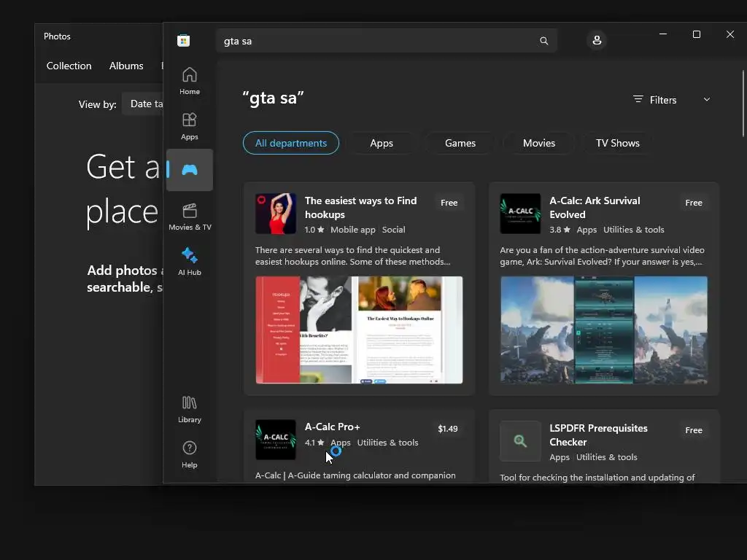
Task: Click the $1.49 price on A-Calc Pro+
Action: click(448, 429)
